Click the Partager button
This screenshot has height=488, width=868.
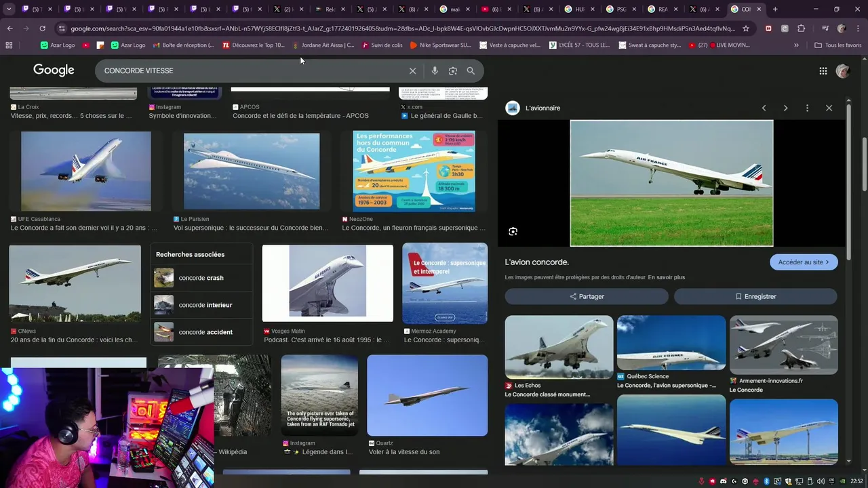(587, 296)
